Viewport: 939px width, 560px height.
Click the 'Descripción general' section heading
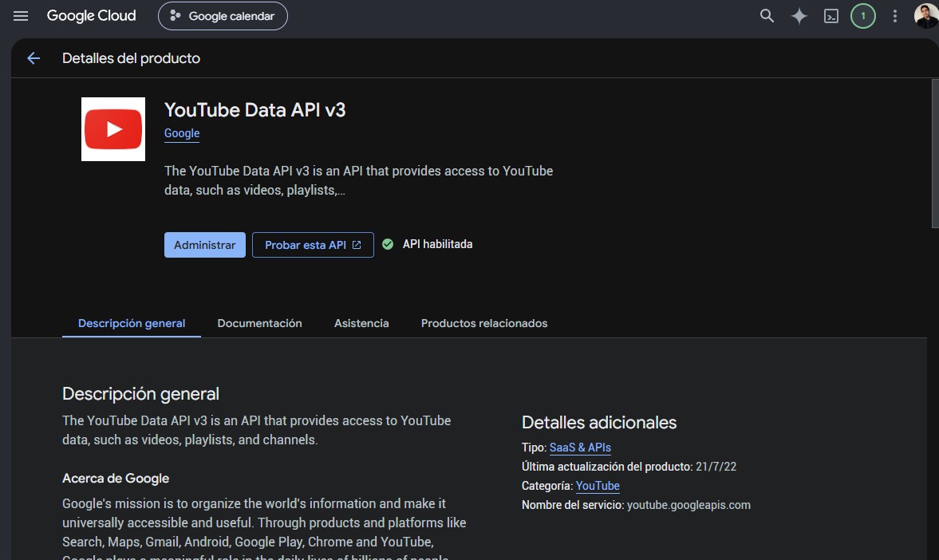(x=140, y=394)
